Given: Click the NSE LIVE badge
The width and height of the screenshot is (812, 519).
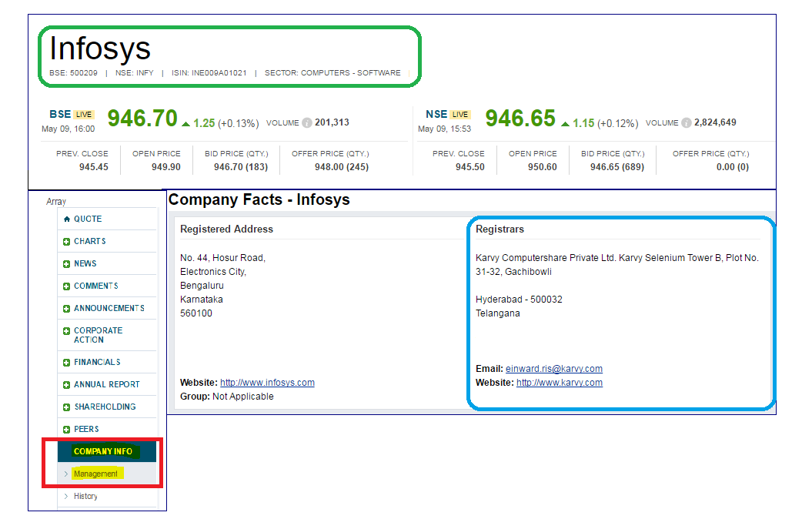Looking at the screenshot, I should (459, 115).
